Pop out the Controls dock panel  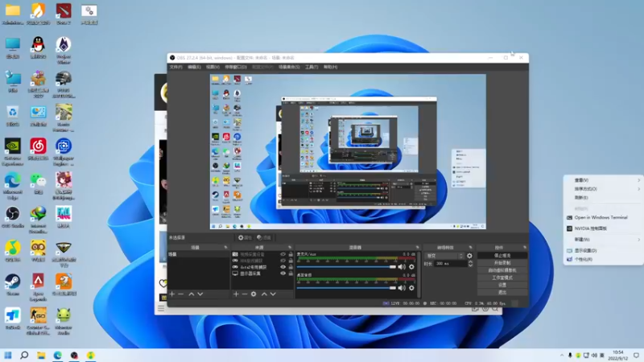coord(525,248)
